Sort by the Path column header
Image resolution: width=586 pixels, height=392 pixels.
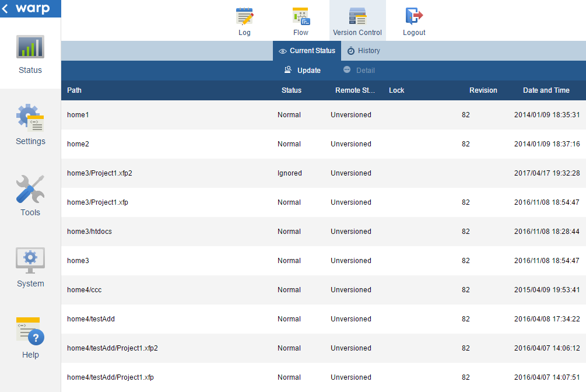coord(74,90)
